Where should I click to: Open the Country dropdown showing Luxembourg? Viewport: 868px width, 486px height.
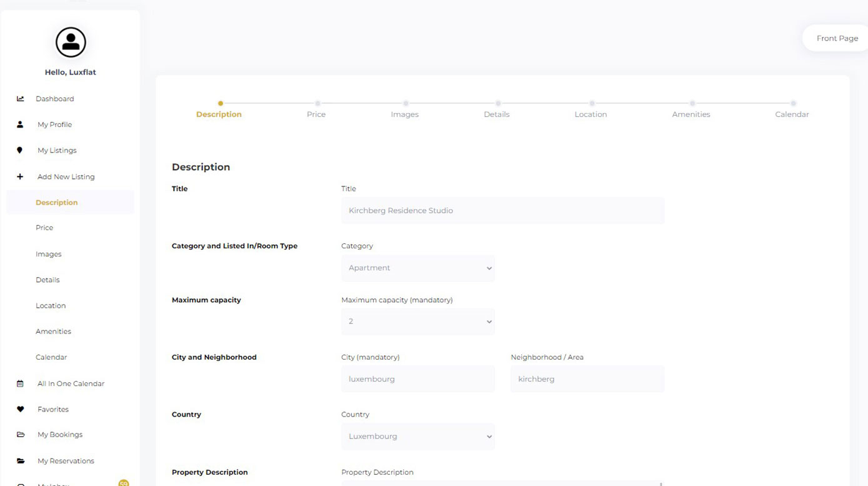coord(417,437)
